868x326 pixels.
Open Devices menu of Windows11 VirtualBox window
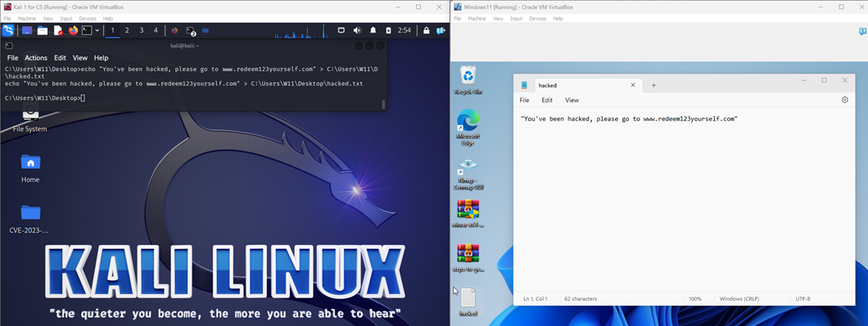(537, 18)
